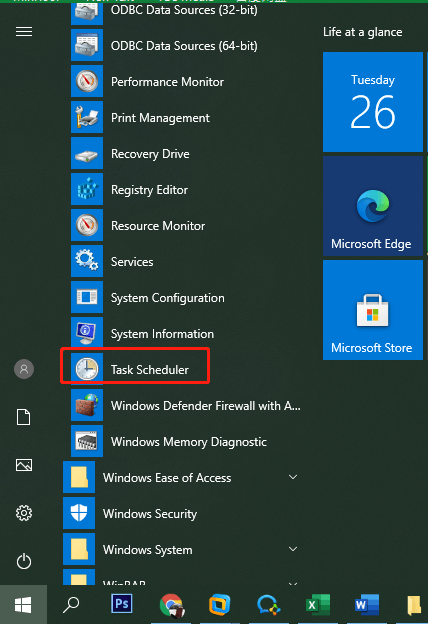
Task: Click the Power icon in the Start sidebar
Action: tap(24, 561)
